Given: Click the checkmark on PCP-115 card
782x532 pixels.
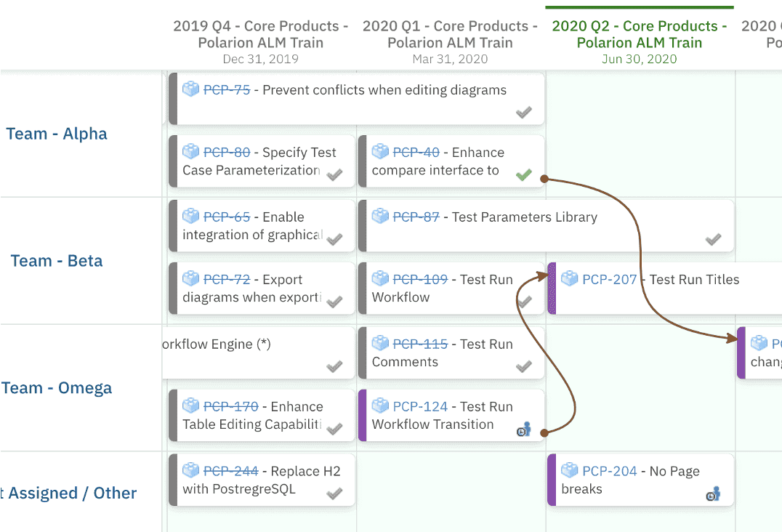Looking at the screenshot, I should (x=524, y=366).
